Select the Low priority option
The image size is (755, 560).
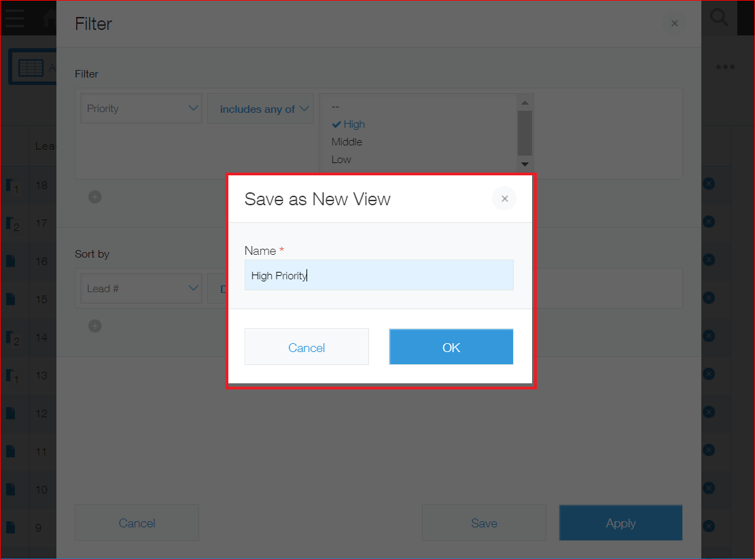(x=341, y=160)
